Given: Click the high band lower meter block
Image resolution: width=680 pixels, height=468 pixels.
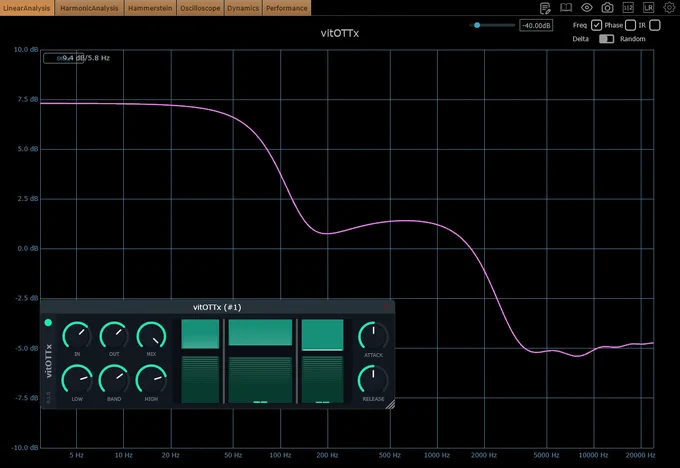Looking at the screenshot, I should pos(322,380).
